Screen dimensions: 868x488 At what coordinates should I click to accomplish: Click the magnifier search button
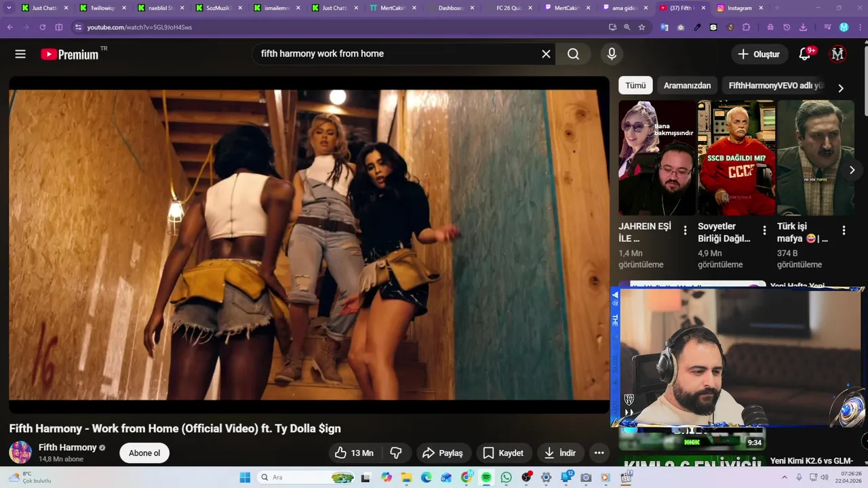[574, 54]
